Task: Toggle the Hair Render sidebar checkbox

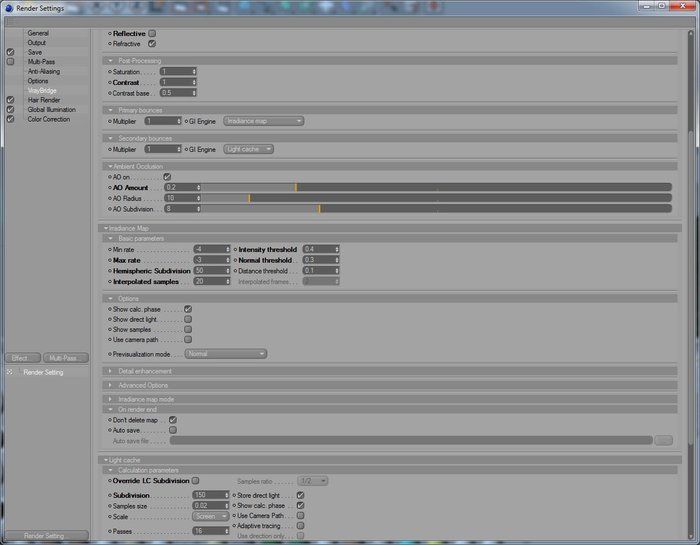Action: 10,100
